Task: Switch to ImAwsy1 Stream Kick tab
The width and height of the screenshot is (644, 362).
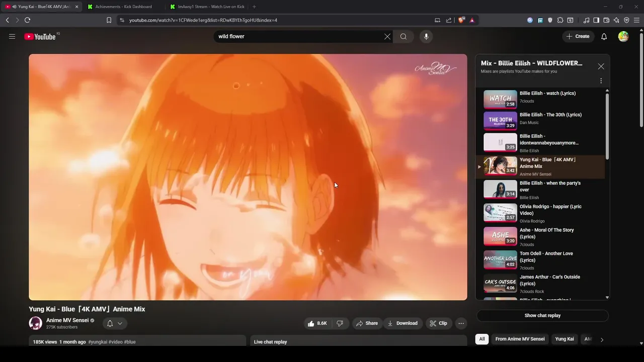Action: pos(207,7)
